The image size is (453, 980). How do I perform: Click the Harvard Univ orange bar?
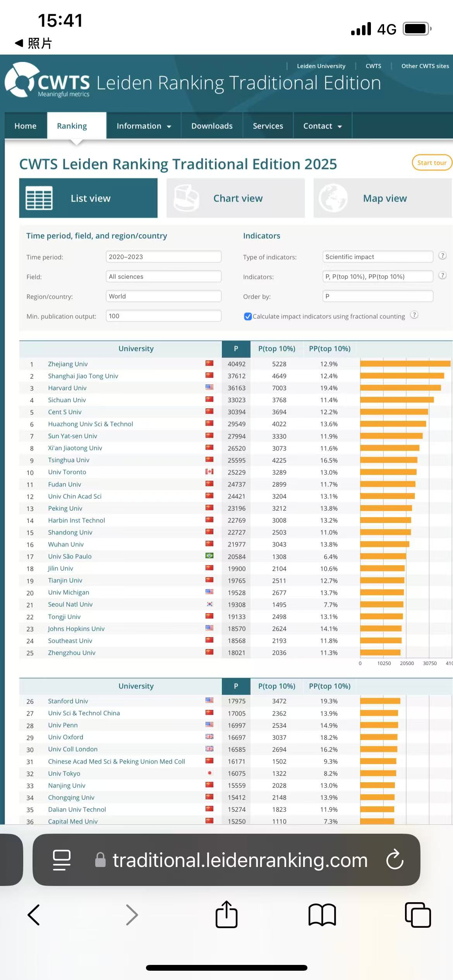400,388
